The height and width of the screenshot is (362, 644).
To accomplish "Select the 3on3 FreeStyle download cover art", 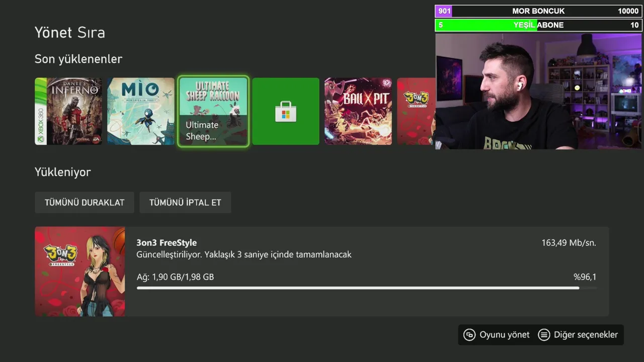I will [x=80, y=271].
